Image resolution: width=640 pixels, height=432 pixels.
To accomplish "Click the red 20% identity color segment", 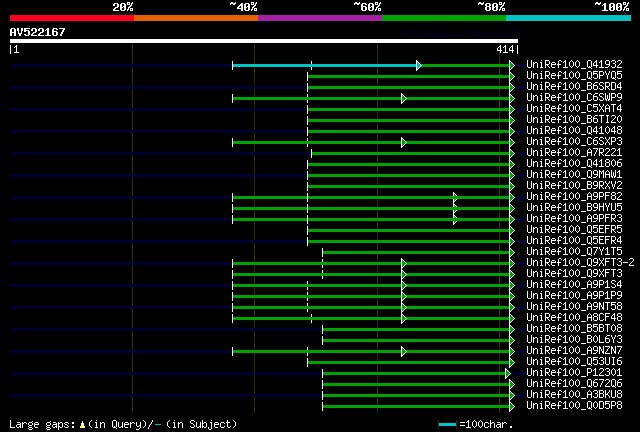I will 72,18.
